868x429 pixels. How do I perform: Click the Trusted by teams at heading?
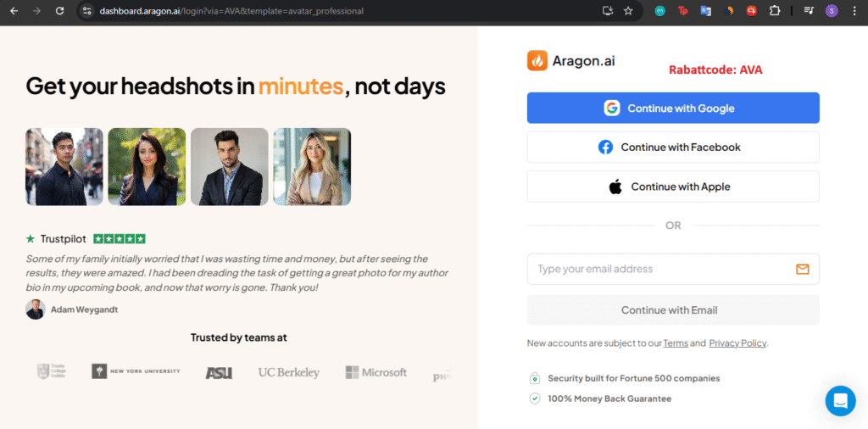[x=238, y=337]
